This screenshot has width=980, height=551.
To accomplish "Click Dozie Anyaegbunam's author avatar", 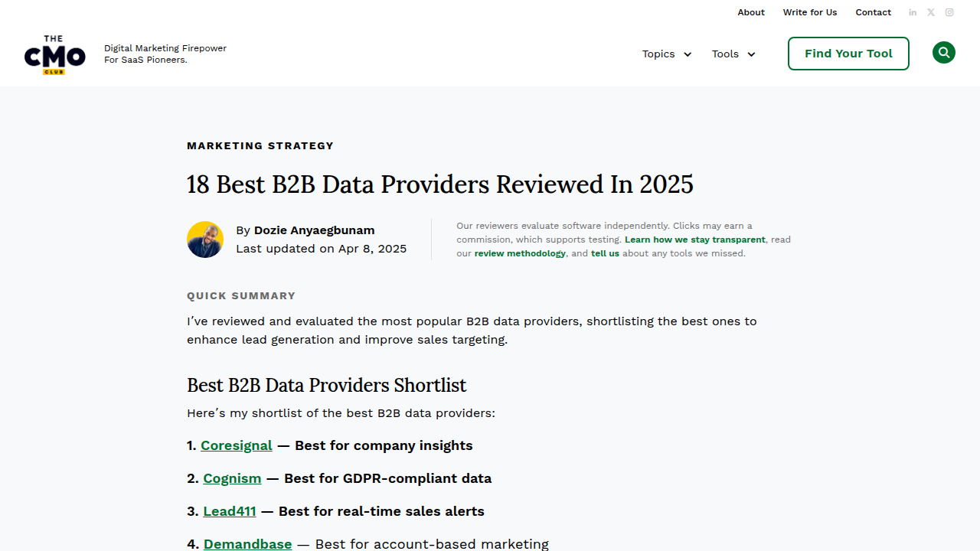I will click(x=205, y=240).
